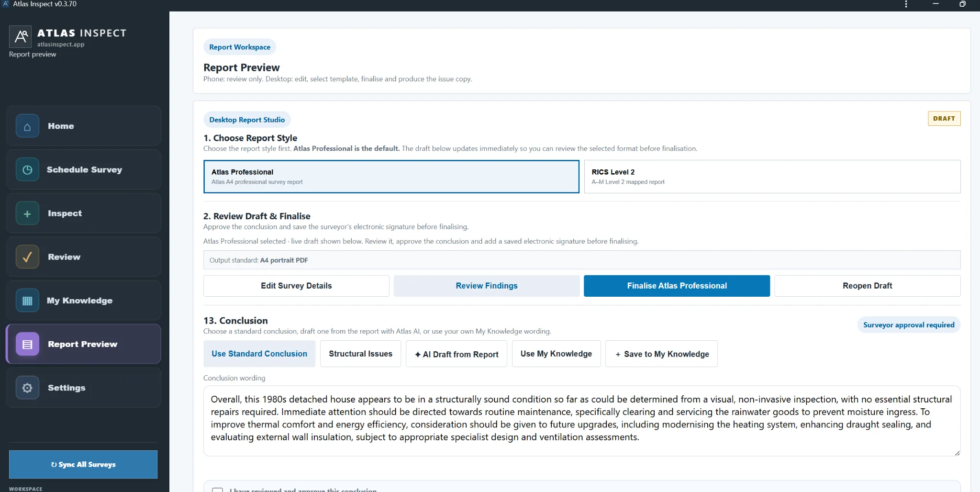Click inside the Conclusion wording text area
Viewport: 980px width, 492px height.
point(582,421)
